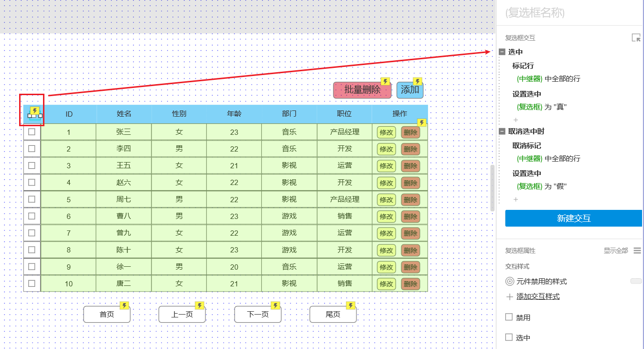
Task: Click 删除 in row 张三
Action: [x=410, y=132]
